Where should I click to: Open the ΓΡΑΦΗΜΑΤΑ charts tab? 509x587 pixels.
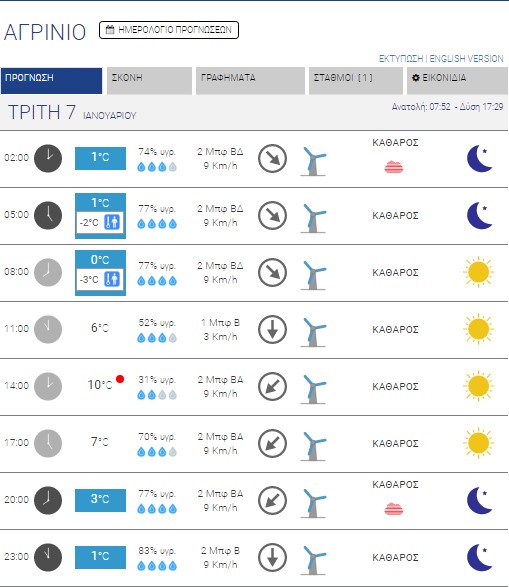pos(250,80)
